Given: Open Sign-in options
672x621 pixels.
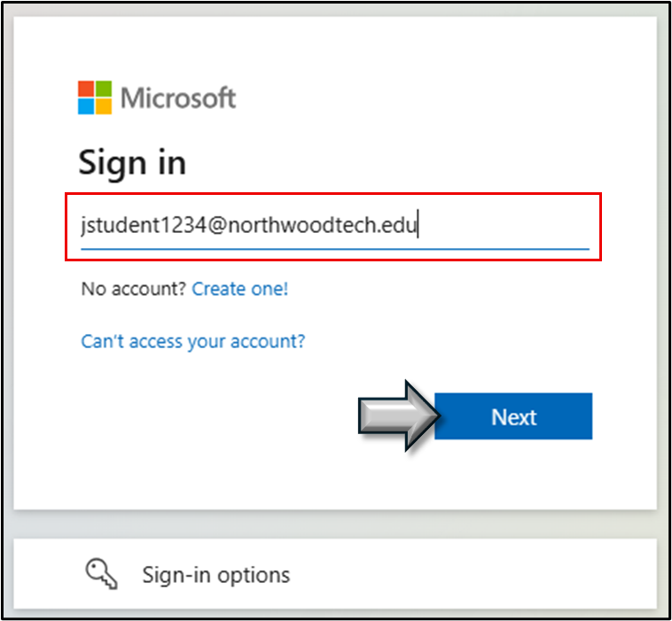Looking at the screenshot, I should (x=216, y=575).
